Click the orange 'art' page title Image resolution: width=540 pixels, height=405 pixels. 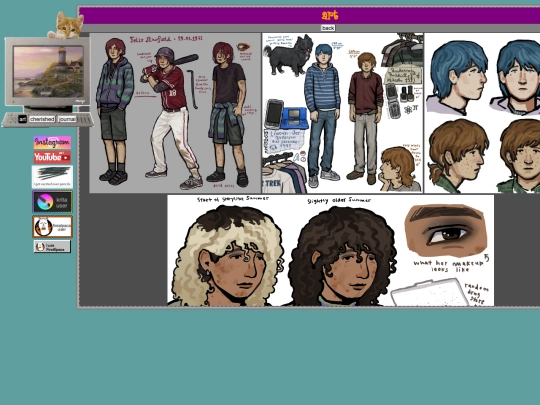tap(330, 15)
